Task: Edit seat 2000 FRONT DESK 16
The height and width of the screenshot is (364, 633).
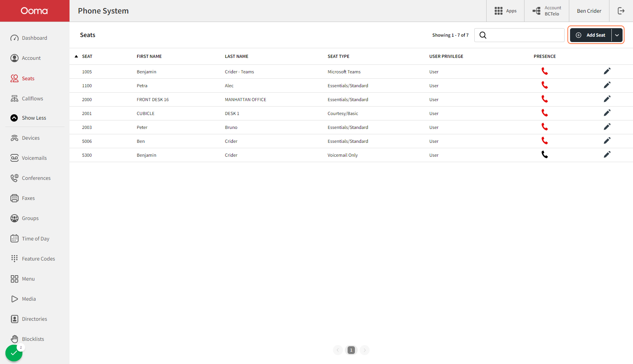Action: 607,99
